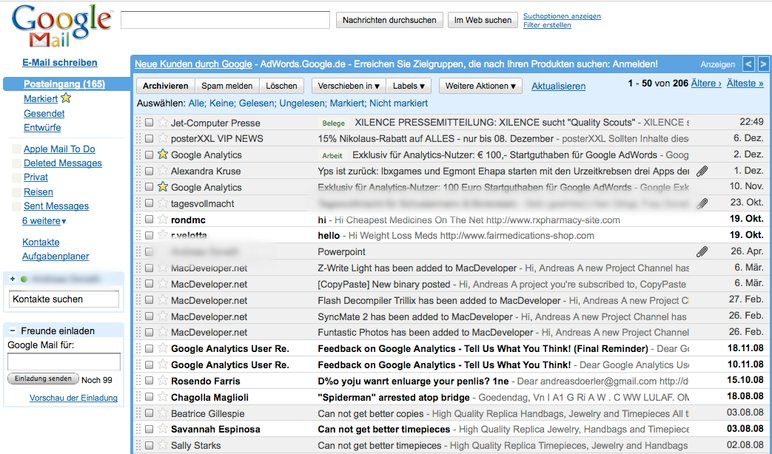Click the Archivieren button
Image resolution: width=772 pixels, height=454 pixels.
pyautogui.click(x=165, y=86)
